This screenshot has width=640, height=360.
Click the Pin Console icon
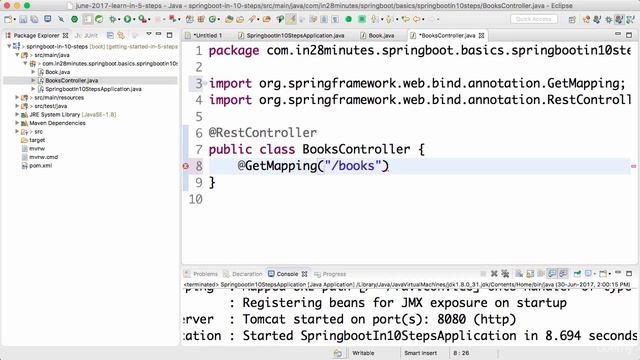pyautogui.click(x=577, y=273)
